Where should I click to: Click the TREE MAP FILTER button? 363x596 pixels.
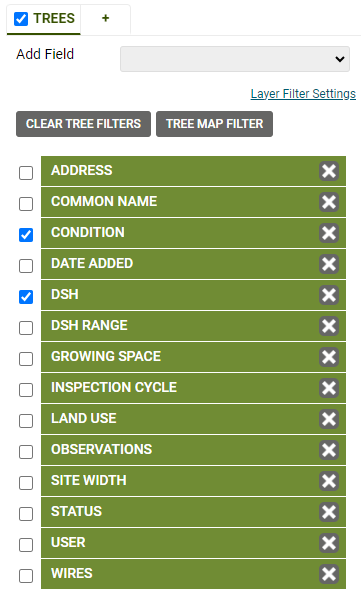214,124
